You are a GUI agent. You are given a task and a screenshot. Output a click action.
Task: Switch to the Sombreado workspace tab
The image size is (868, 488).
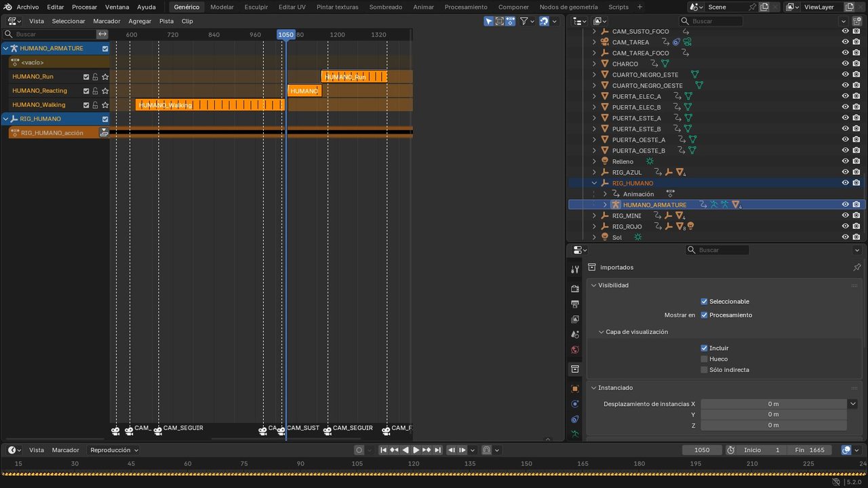click(386, 7)
